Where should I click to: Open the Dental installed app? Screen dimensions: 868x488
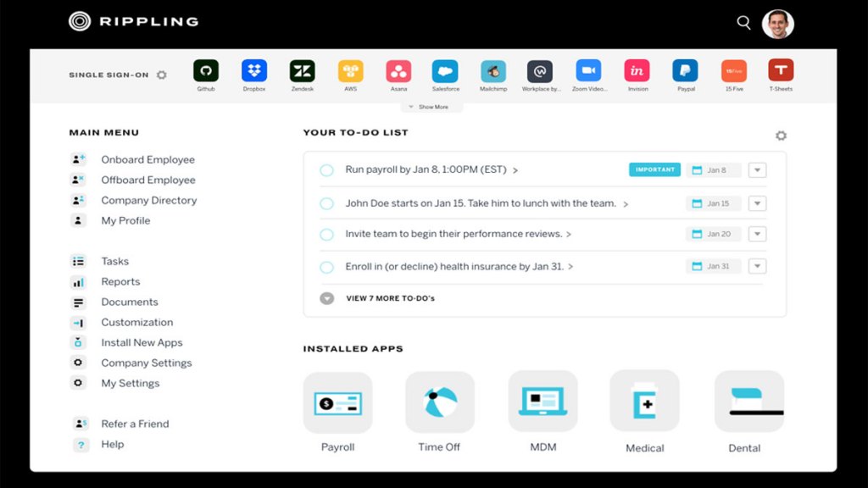pyautogui.click(x=749, y=402)
